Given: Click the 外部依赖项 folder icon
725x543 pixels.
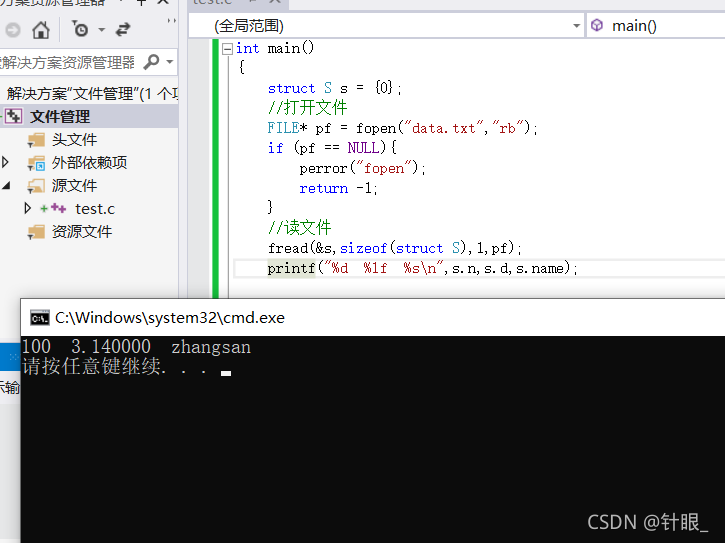Looking at the screenshot, I should point(36,163).
